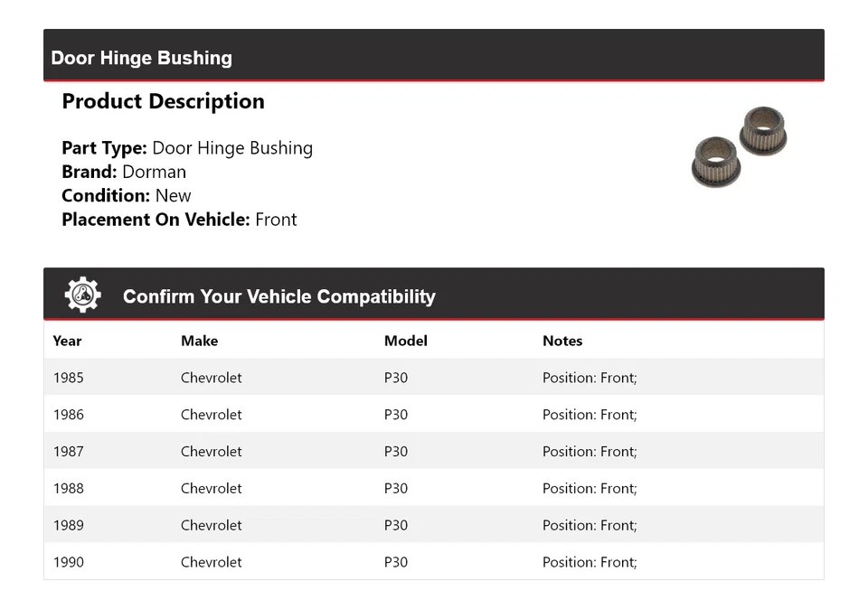Image resolution: width=868 pixels, height=609 pixels.
Task: Click the 1988 year row cell
Action: coord(68,488)
